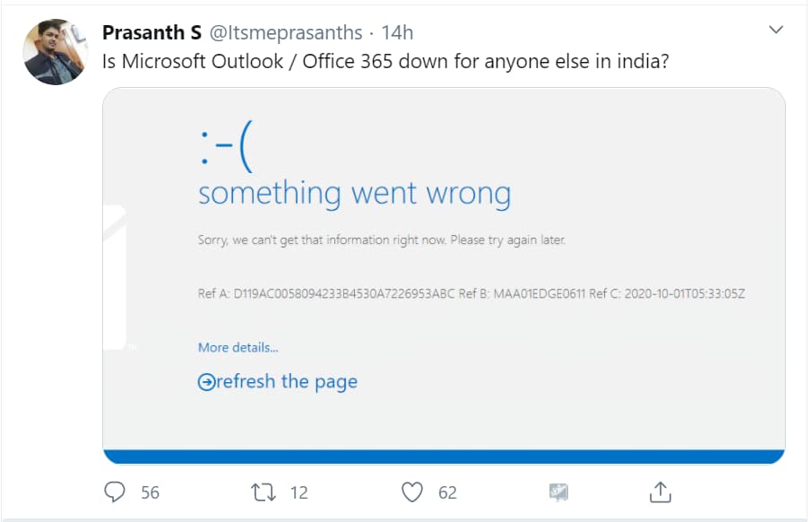
Task: Click the retweet count 12
Action: [299, 492]
